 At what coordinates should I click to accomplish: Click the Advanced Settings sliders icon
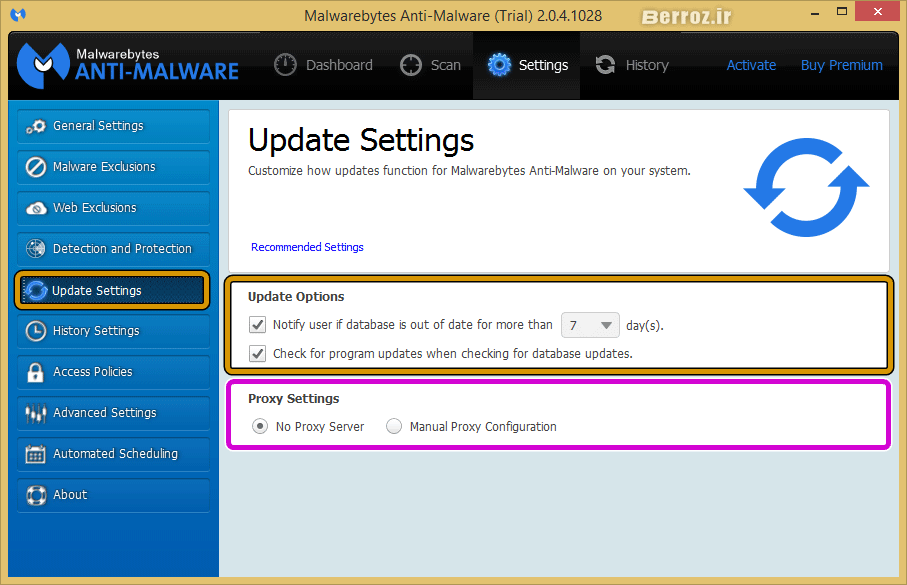click(x=36, y=413)
